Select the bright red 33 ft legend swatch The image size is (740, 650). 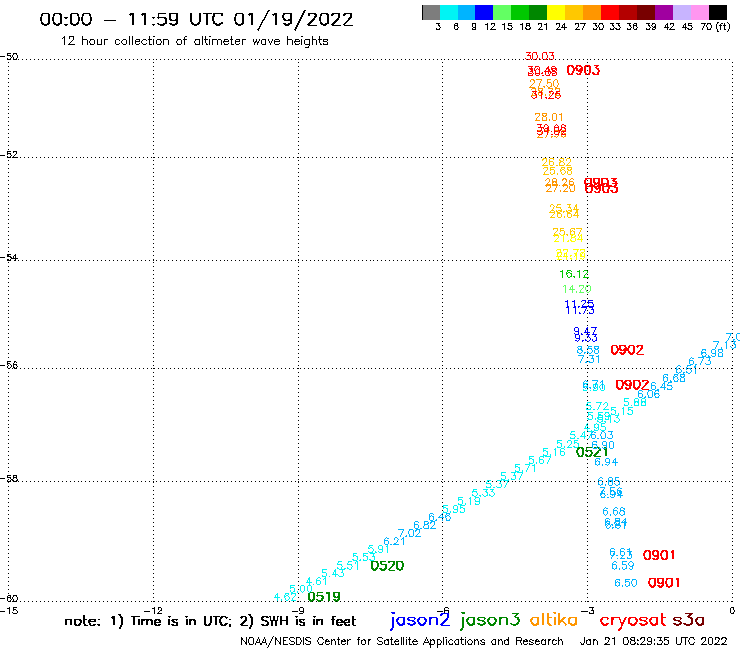pyautogui.click(x=610, y=12)
